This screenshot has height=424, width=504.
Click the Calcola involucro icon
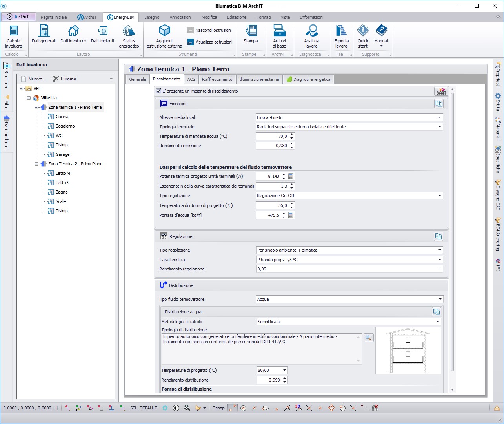click(14, 31)
